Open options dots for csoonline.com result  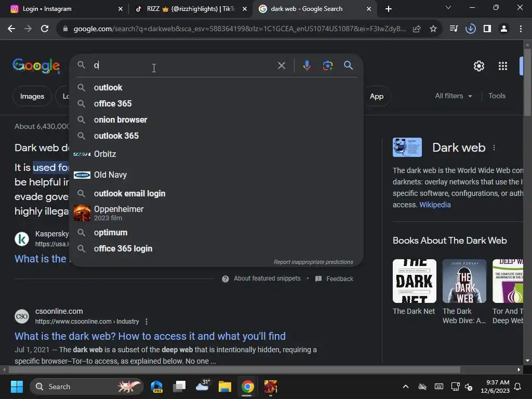click(147, 321)
